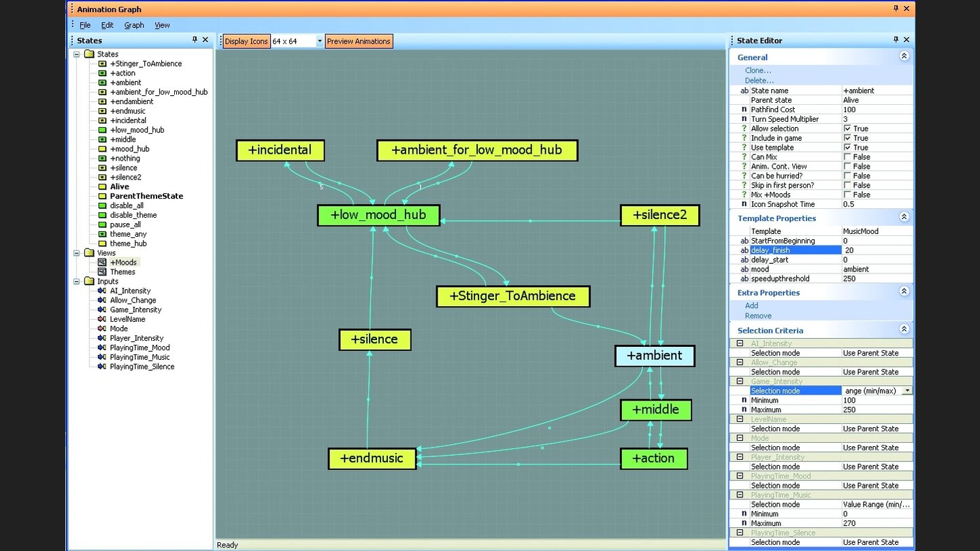Click the AI_Intensity input icon

102,290
